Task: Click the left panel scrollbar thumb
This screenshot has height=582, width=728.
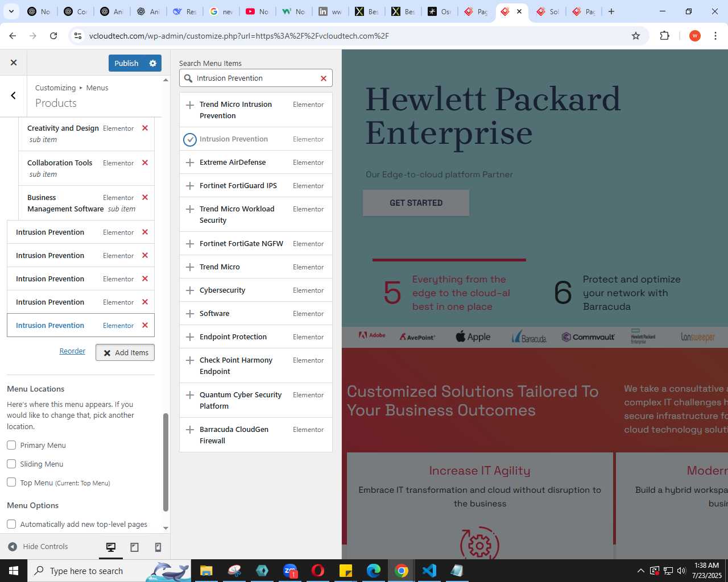Action: pyautogui.click(x=166, y=462)
